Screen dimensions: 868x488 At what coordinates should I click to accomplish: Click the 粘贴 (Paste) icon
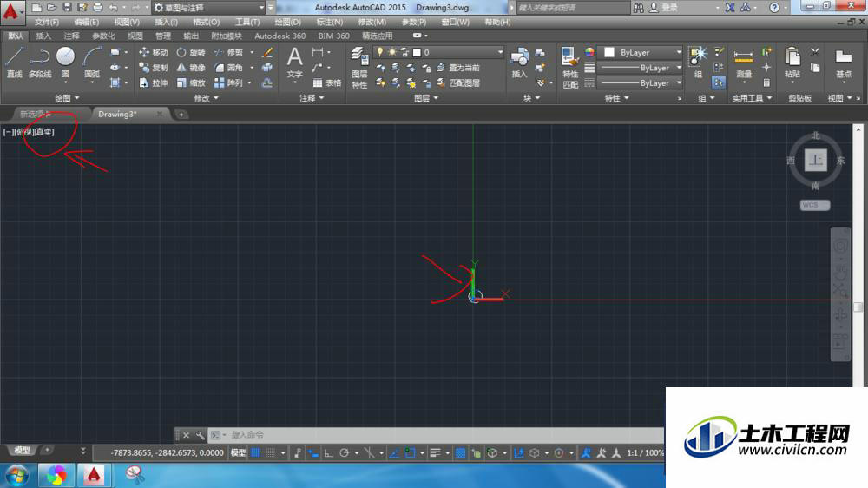tap(792, 63)
